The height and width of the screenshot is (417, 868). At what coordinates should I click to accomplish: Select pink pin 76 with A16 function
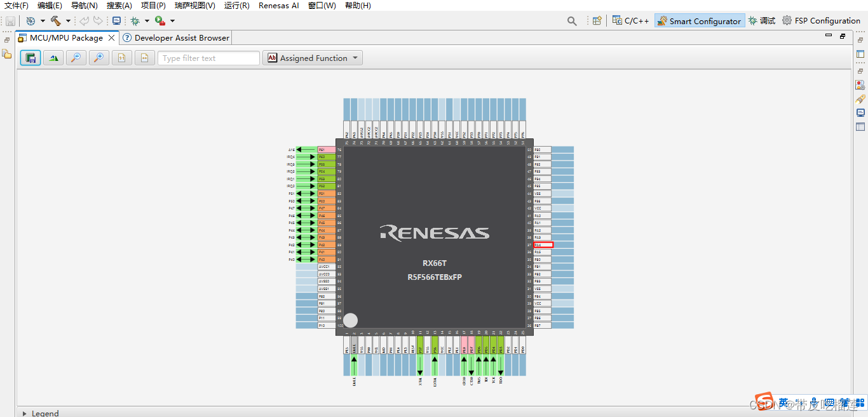326,150
